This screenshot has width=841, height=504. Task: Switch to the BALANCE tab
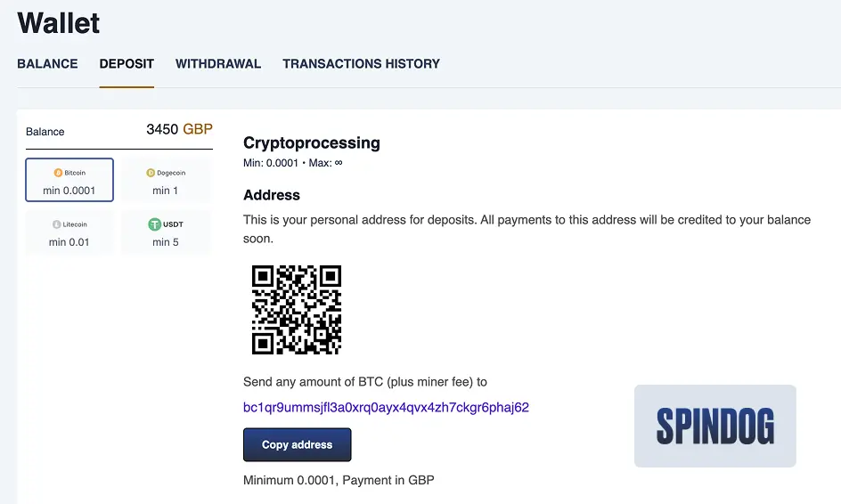coord(47,64)
